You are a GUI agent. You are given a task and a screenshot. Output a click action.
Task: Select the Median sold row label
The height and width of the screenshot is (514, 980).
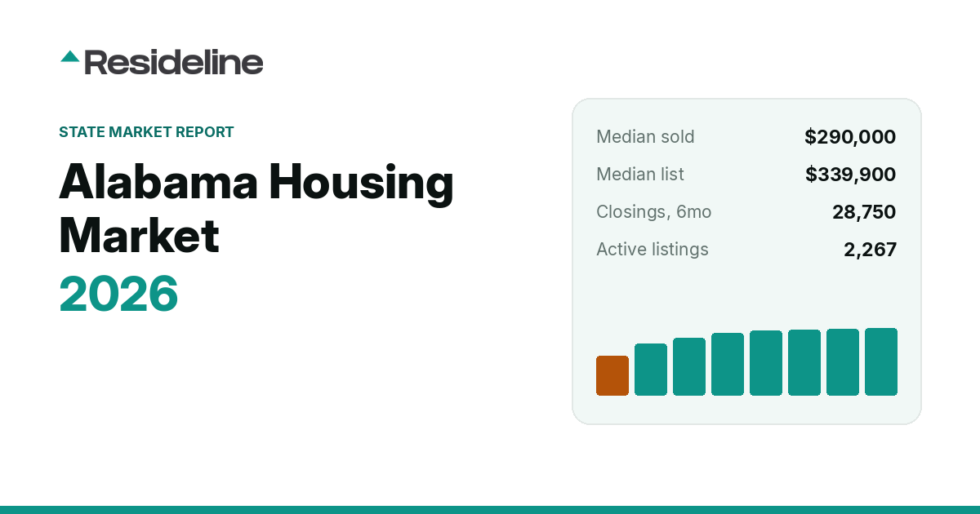click(645, 136)
